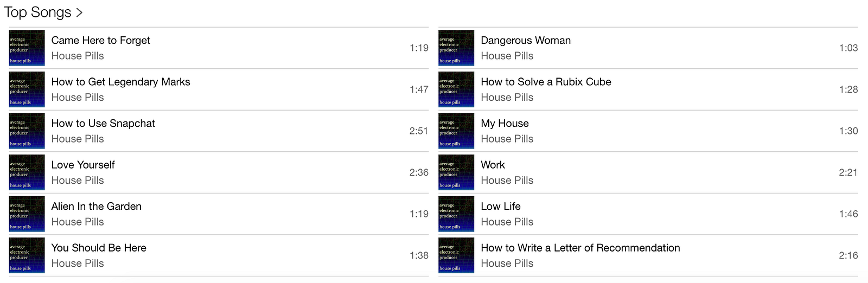
Task: Open album art beside Came Here to Forget
Action: coord(27,48)
